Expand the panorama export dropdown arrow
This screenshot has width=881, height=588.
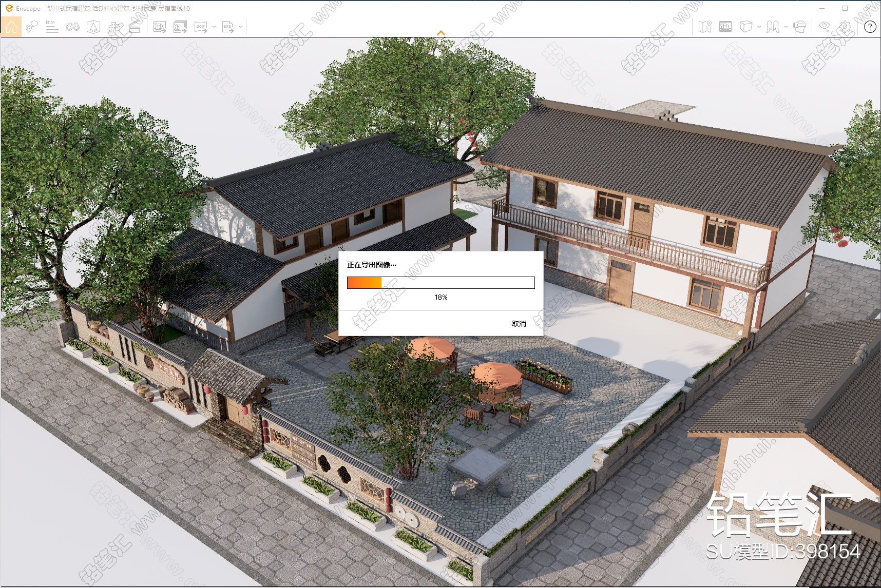[214, 27]
